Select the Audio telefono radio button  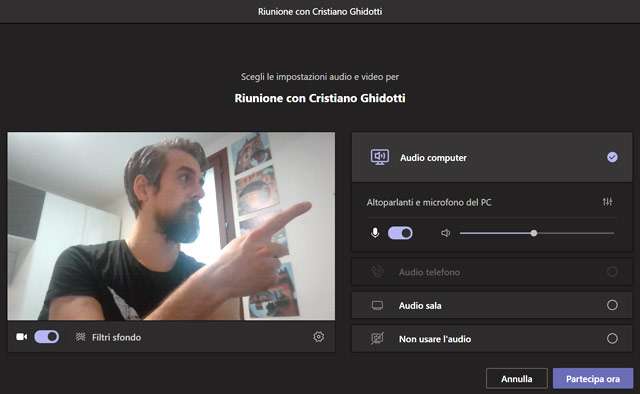tap(612, 272)
